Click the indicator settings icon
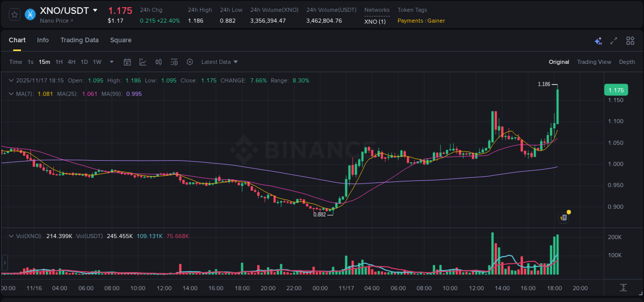644x302 pixels. click(x=174, y=62)
